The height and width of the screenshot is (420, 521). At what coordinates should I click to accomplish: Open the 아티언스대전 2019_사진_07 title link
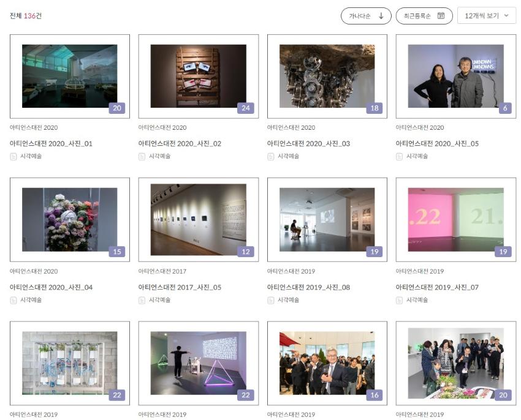437,287
